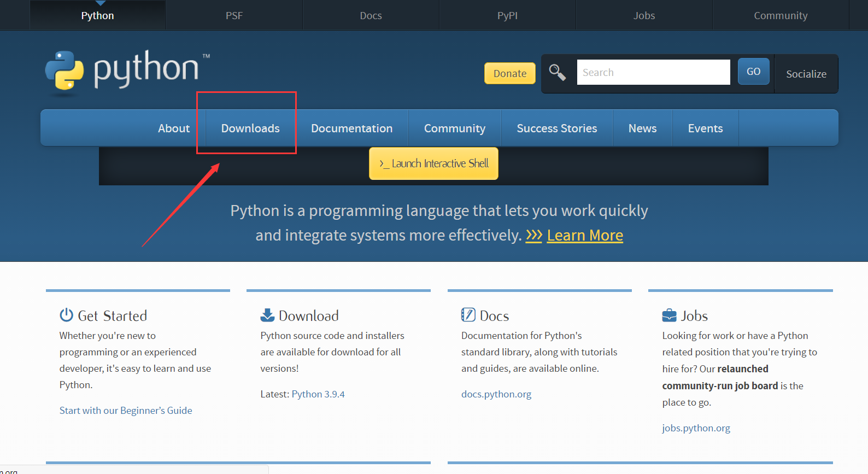Follow the Learn More link

pyautogui.click(x=585, y=235)
